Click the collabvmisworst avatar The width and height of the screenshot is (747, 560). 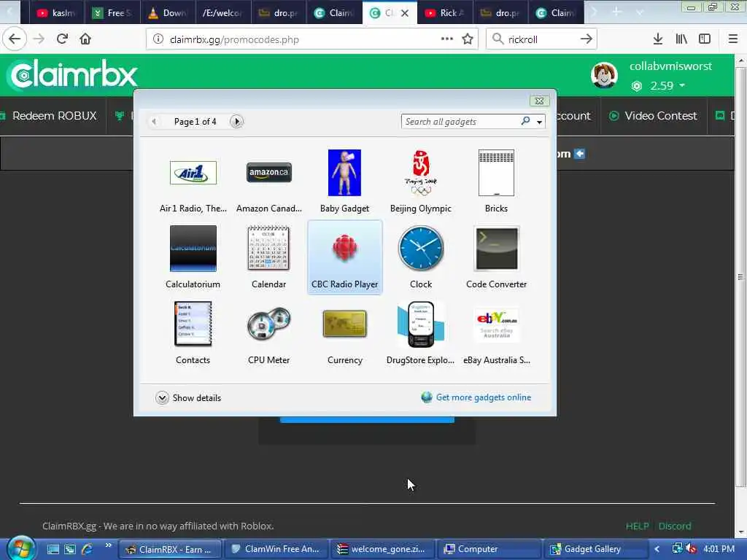tap(604, 75)
